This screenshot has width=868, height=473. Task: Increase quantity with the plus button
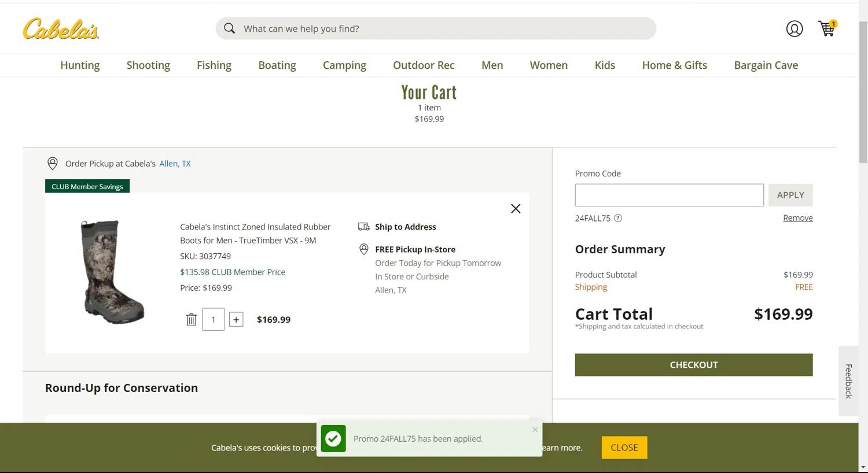coord(236,320)
